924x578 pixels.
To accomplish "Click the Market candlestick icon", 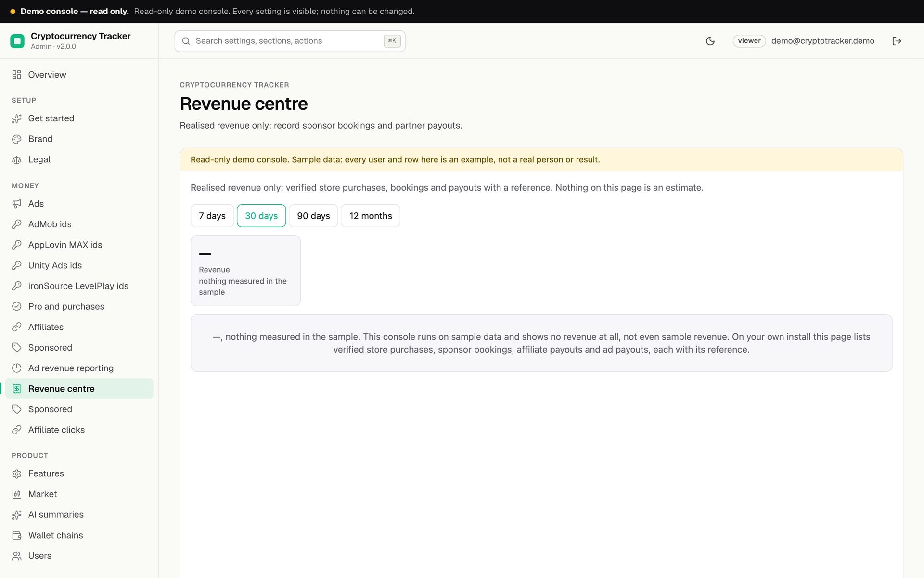I will pyautogui.click(x=17, y=494).
